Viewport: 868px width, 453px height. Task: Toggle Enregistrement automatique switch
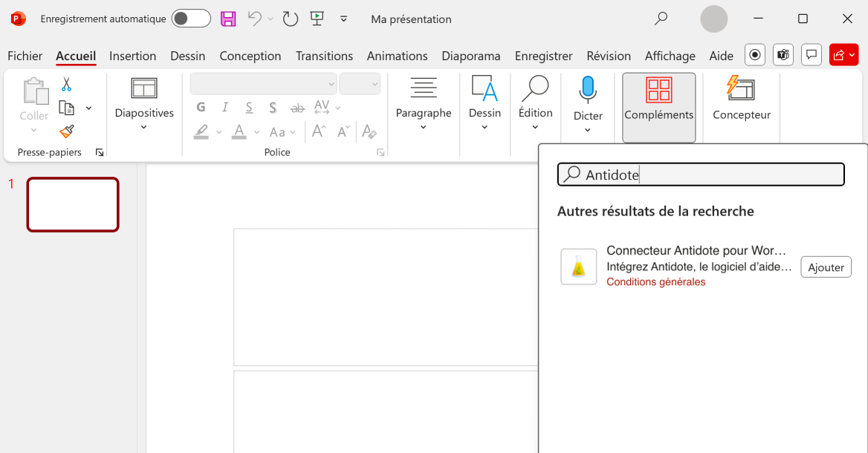[191, 19]
